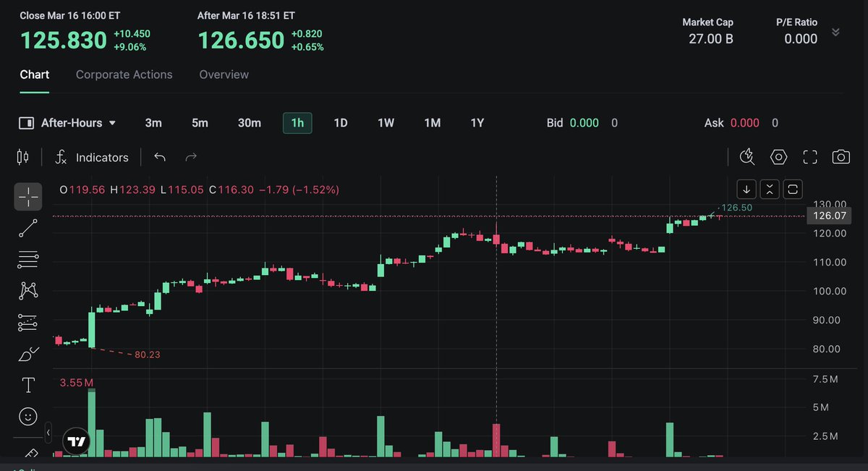The height and width of the screenshot is (471, 868).
Task: Select the brush drawing tool
Action: 28,355
